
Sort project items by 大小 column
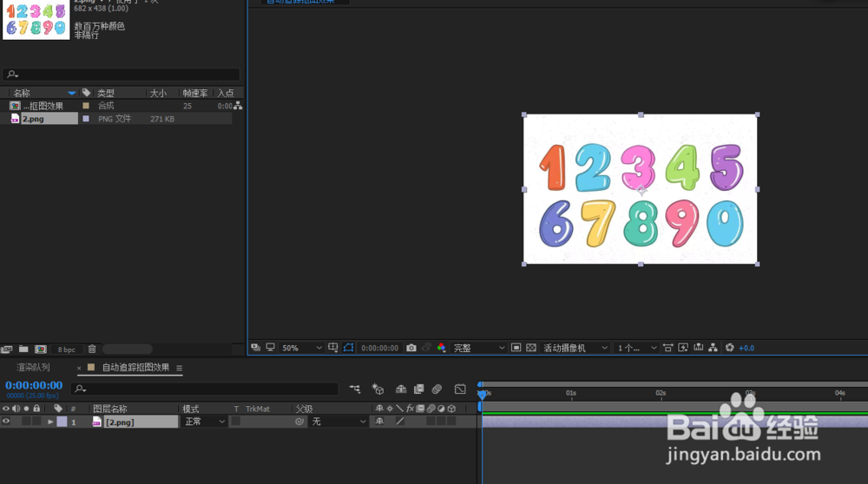(x=158, y=93)
